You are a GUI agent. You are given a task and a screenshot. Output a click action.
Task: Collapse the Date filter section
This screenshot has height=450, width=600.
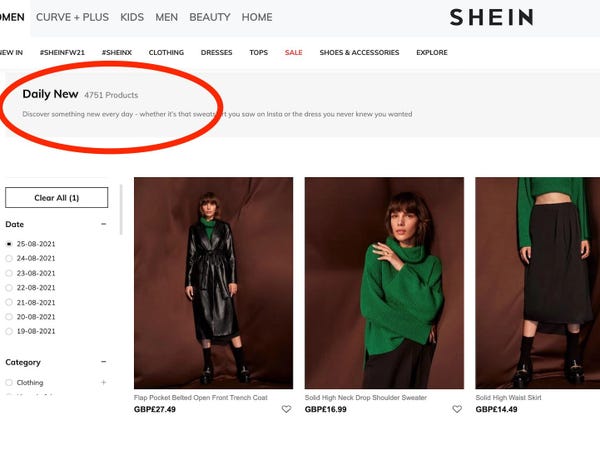point(103,224)
